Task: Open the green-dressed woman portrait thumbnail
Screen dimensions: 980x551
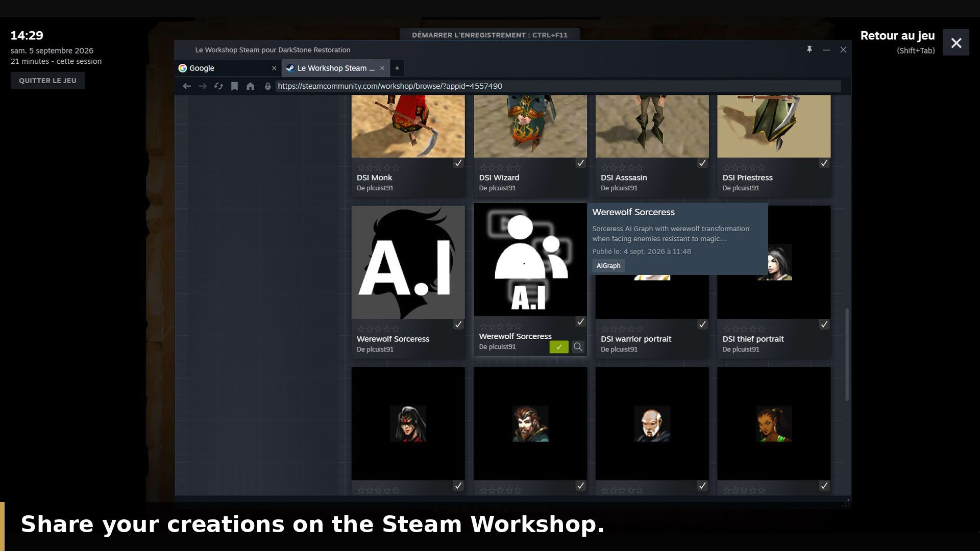Action: (774, 423)
